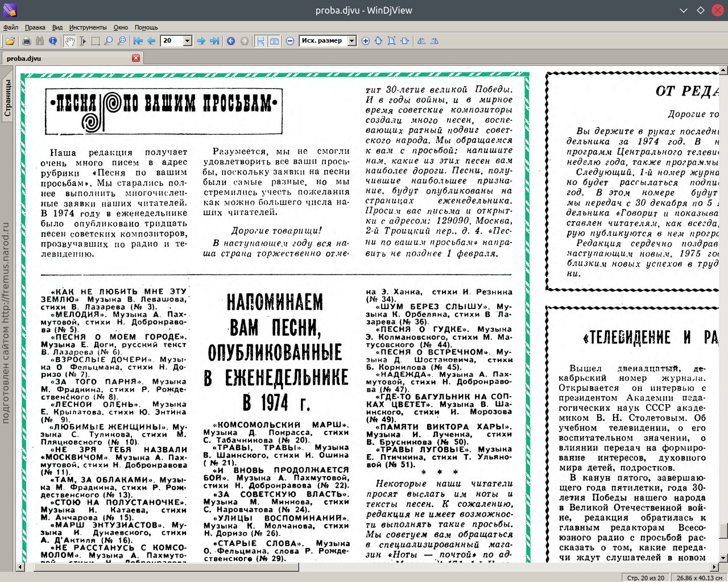
Task: Select the text selection cursor tool
Action: click(x=82, y=41)
